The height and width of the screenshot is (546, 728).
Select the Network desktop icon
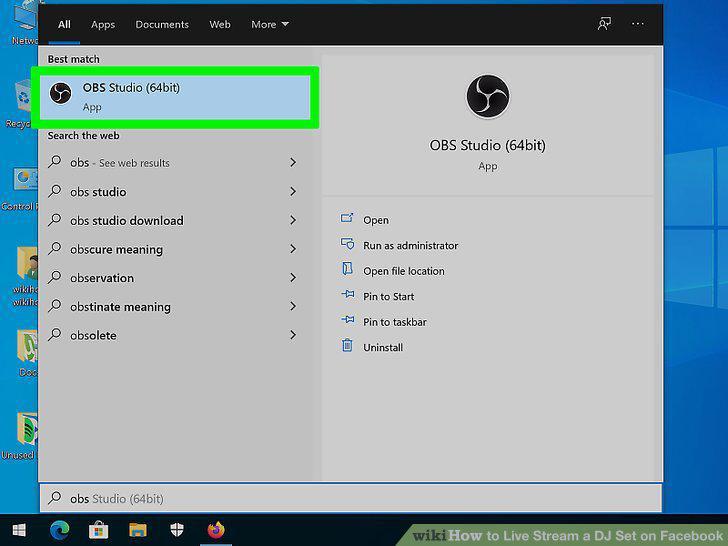(x=24, y=24)
